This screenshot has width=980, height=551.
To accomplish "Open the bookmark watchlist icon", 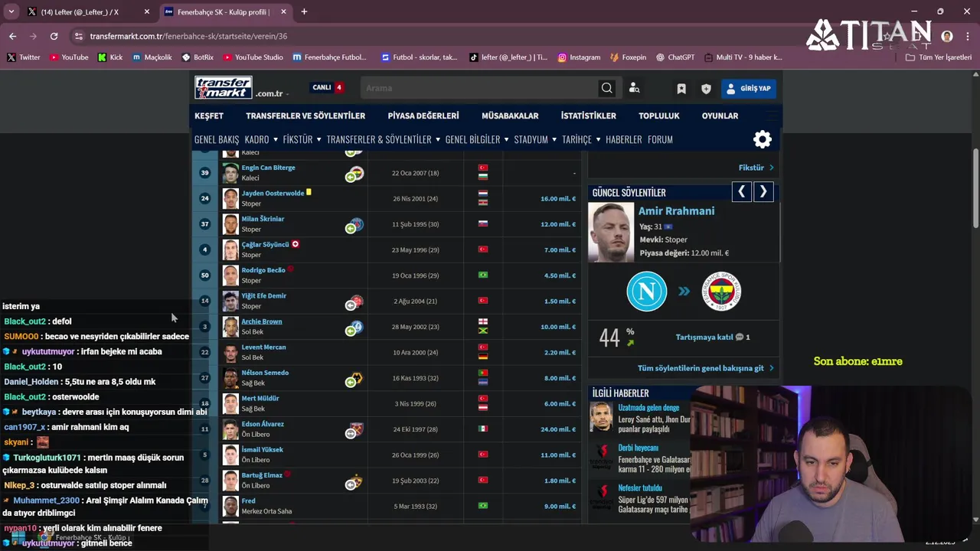I will (x=681, y=89).
